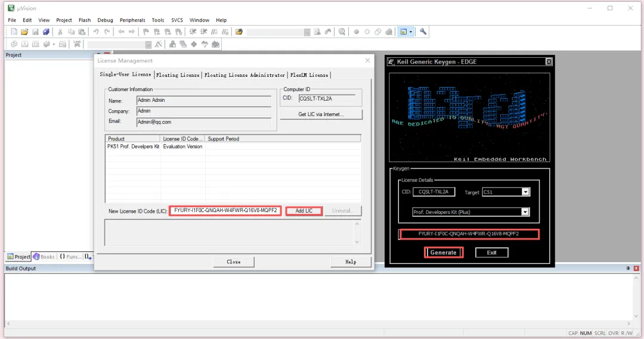Click the Build target icon
The height and width of the screenshot is (339, 644).
[24, 44]
